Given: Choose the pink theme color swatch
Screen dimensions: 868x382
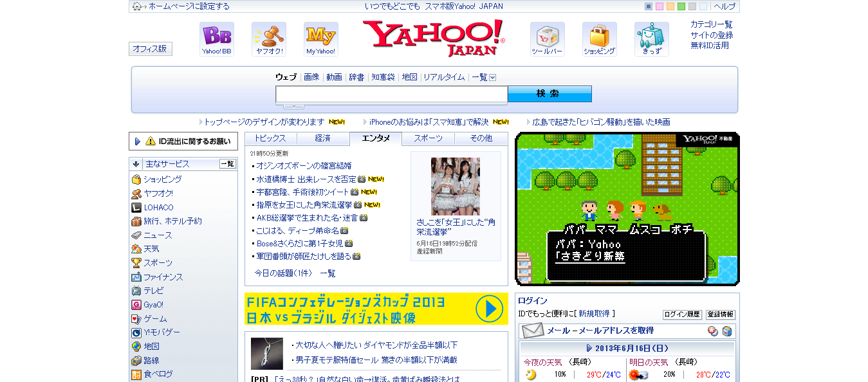Looking at the screenshot, I should [x=660, y=6].
